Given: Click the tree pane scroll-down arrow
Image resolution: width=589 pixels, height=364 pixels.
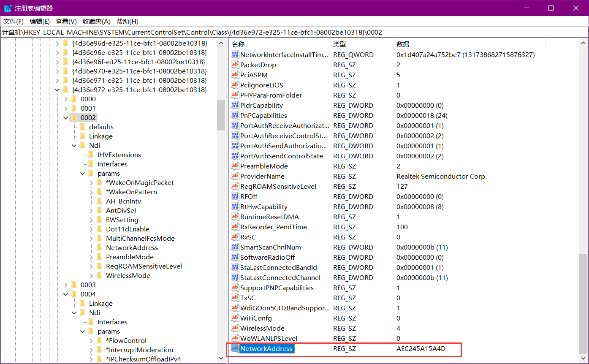Looking at the screenshot, I should point(221,358).
